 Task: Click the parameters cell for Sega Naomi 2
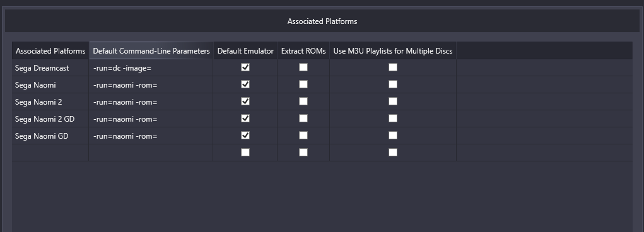(151, 102)
